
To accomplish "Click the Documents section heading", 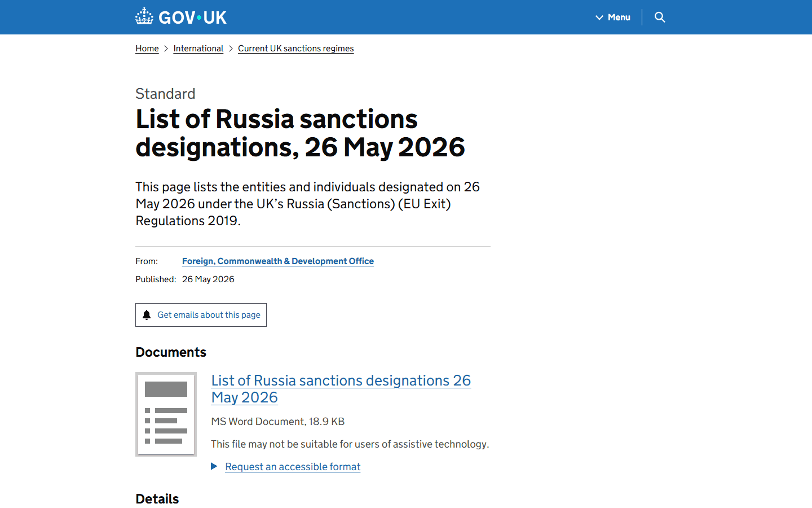I will click(x=171, y=352).
